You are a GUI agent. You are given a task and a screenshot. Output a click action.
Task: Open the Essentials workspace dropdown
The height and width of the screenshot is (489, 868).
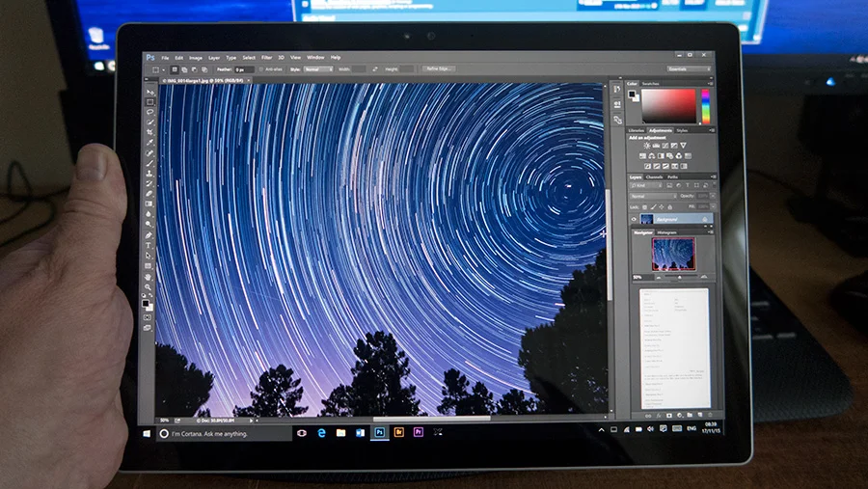(690, 68)
